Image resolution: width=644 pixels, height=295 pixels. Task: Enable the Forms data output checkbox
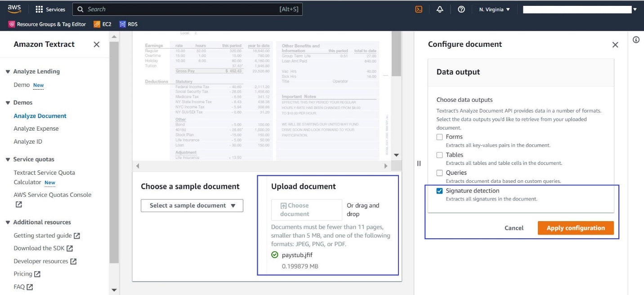pyautogui.click(x=440, y=137)
